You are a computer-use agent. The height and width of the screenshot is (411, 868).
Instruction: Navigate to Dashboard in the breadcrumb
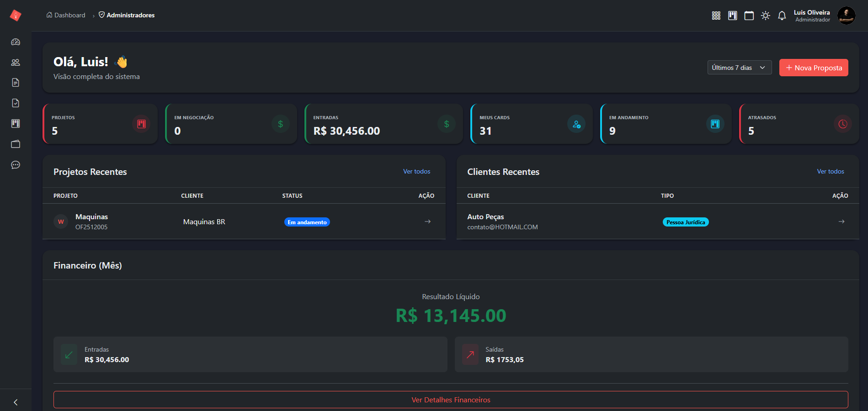(69, 15)
